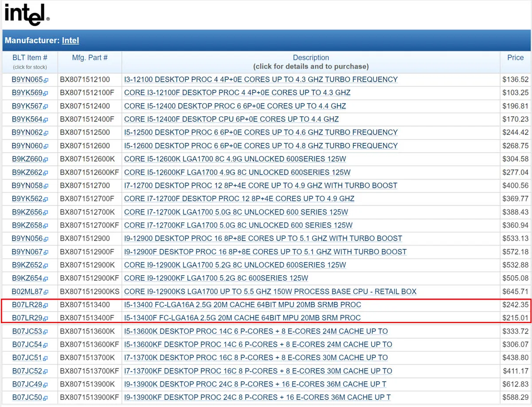Click stock popup icon beside B9YN060
Viewport: 532px width, 407px height.
[46, 146]
